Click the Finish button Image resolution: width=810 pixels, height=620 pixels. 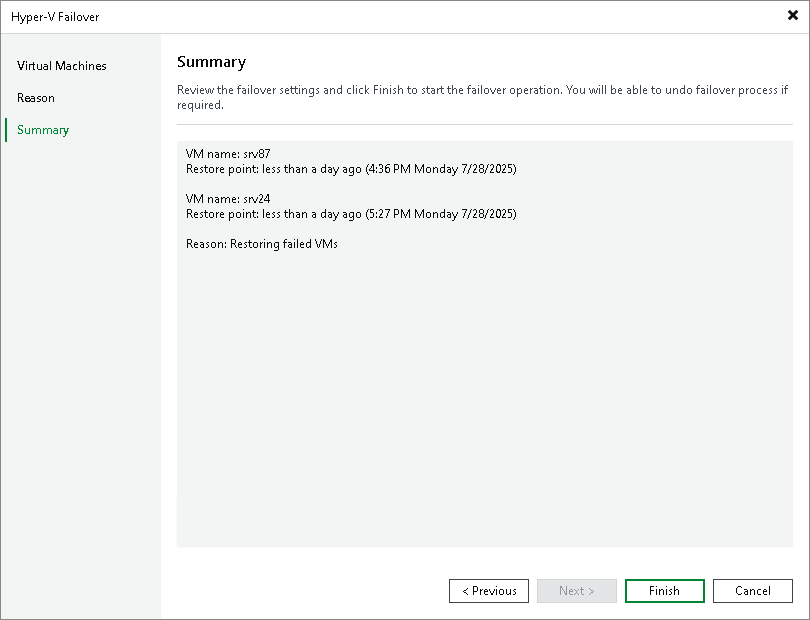(x=664, y=591)
